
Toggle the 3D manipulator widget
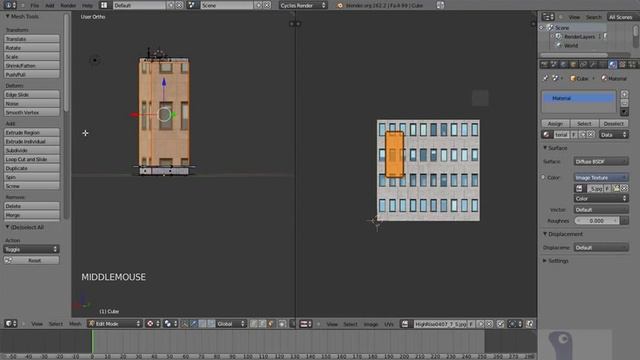click(x=184, y=324)
